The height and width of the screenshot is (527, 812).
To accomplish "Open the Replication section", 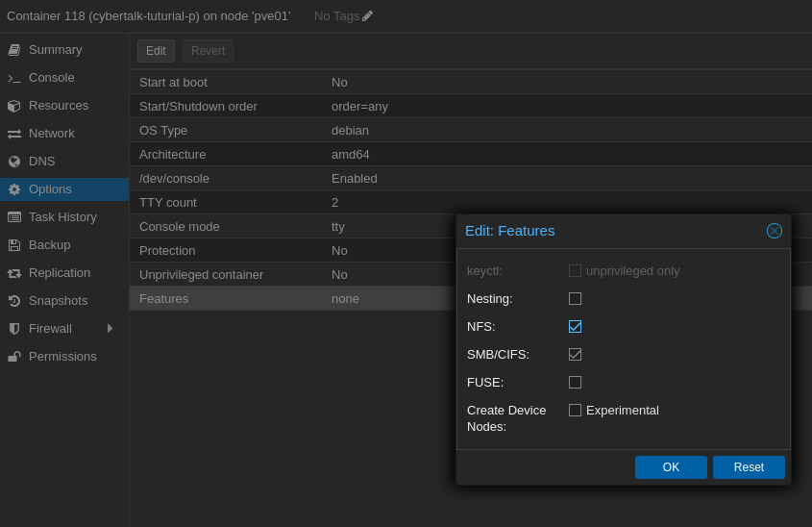I will 64,273.
